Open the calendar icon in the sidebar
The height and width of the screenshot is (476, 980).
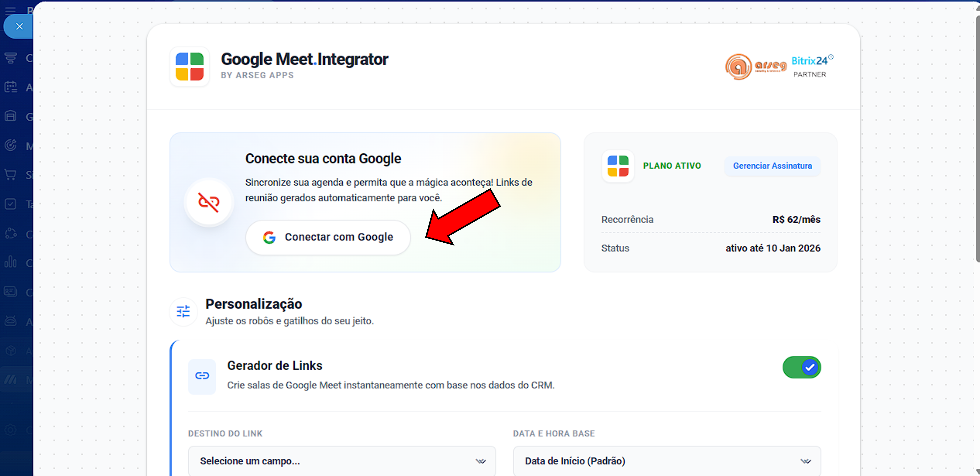pyautogui.click(x=11, y=87)
